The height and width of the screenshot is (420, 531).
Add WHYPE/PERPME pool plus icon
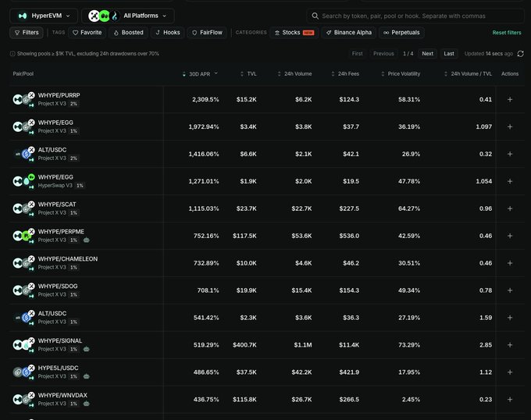[x=510, y=236]
